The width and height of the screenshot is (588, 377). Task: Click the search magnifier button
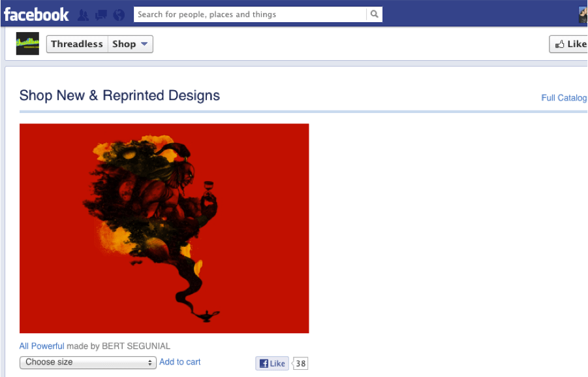pyautogui.click(x=374, y=14)
